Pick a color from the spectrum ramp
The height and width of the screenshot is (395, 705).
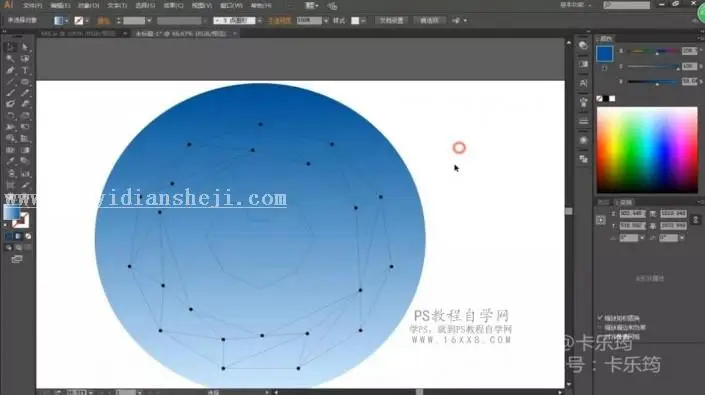point(647,150)
